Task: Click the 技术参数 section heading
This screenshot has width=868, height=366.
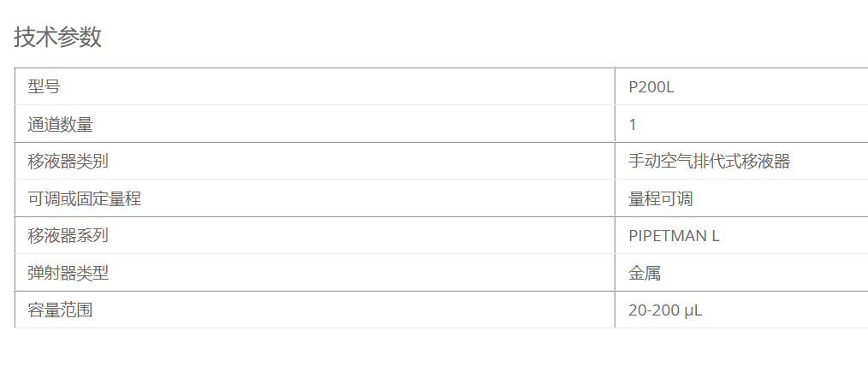Action: [57, 38]
